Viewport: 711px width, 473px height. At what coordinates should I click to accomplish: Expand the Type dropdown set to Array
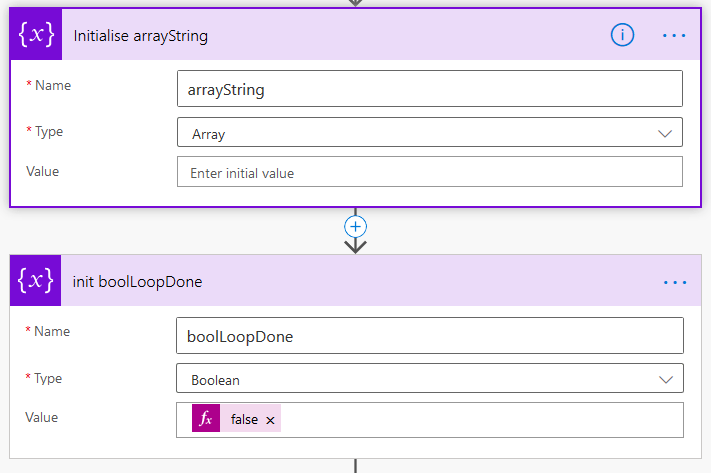(x=429, y=132)
